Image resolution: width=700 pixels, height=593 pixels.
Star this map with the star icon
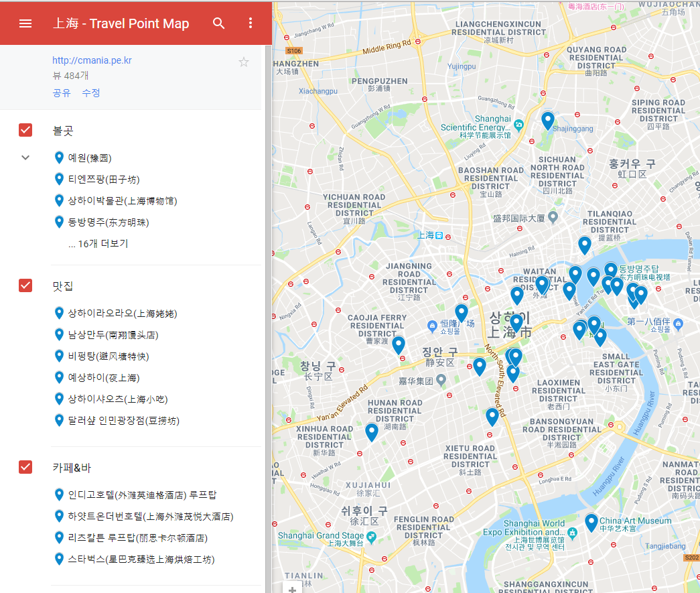pyautogui.click(x=243, y=62)
